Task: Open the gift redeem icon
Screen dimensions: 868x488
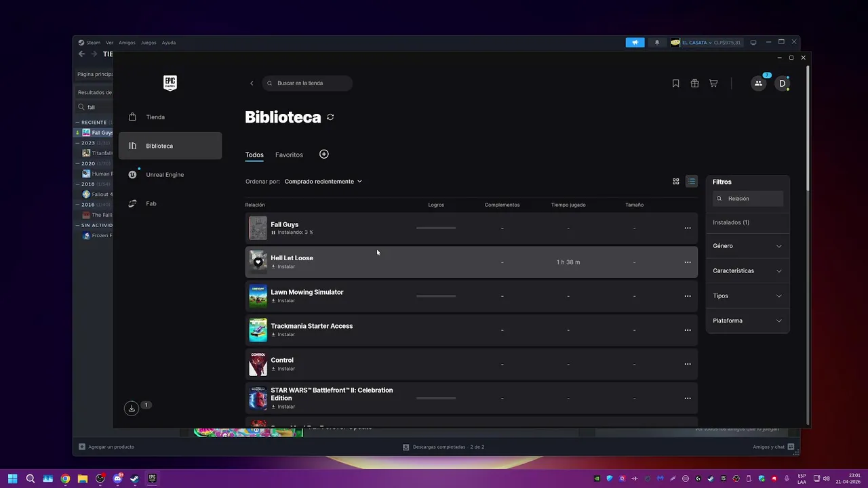Action: [694, 83]
